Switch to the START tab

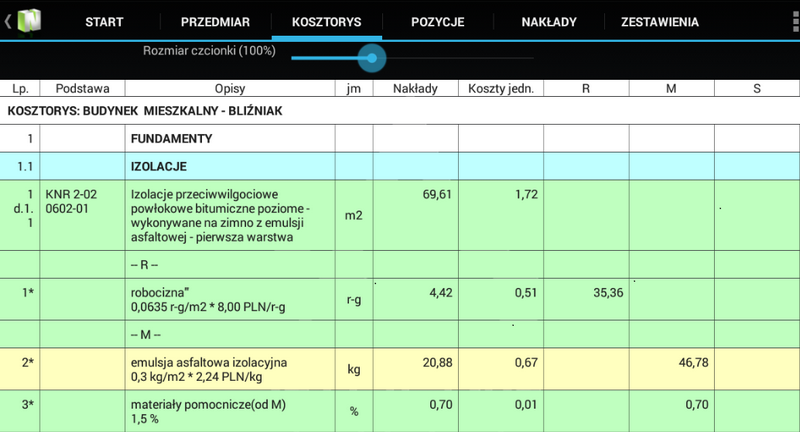(104, 22)
